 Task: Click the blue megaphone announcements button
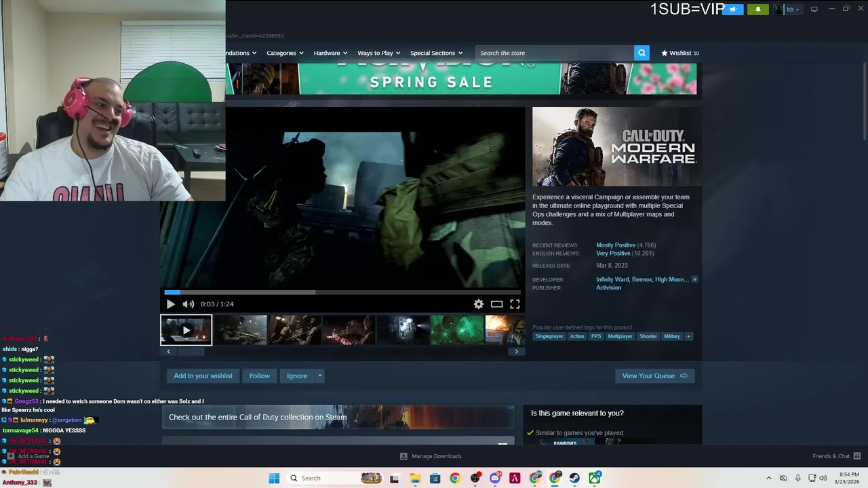click(733, 9)
